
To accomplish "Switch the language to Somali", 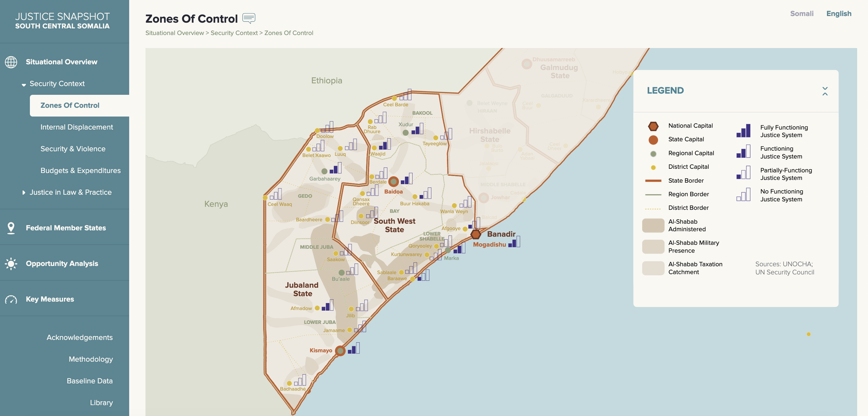I will pyautogui.click(x=801, y=14).
